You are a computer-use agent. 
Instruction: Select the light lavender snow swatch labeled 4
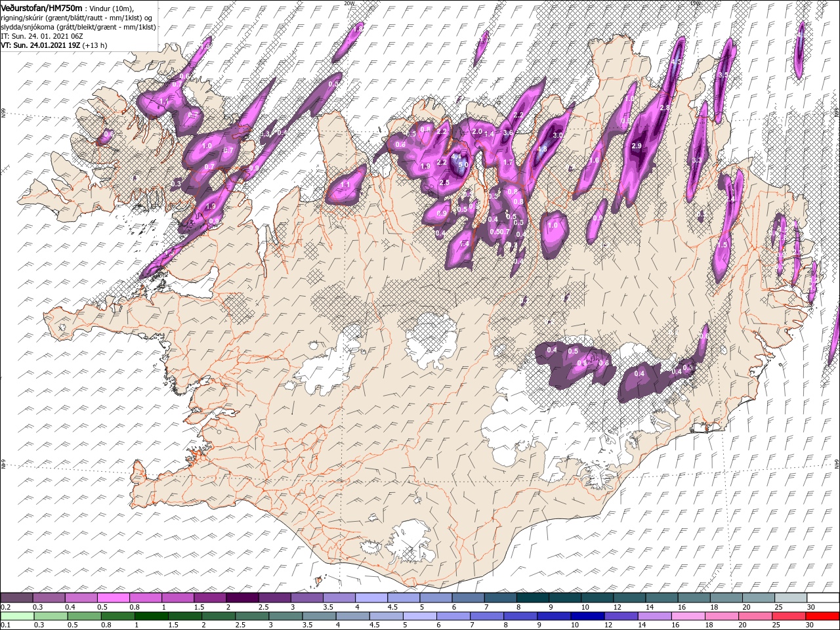[x=371, y=598]
